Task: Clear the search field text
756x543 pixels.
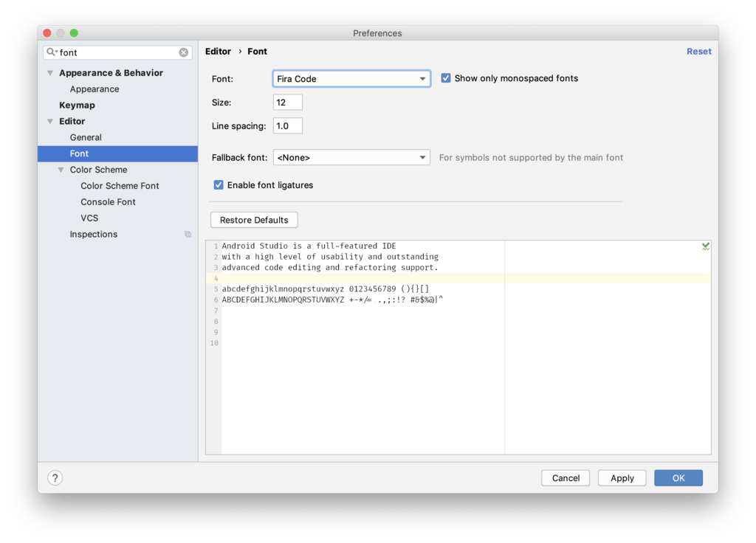Action: [x=184, y=52]
